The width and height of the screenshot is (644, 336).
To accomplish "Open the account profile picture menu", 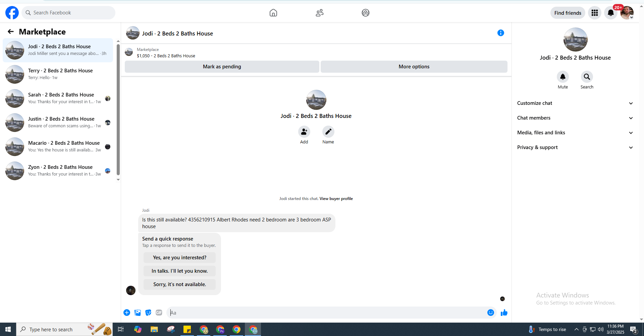I will (627, 13).
